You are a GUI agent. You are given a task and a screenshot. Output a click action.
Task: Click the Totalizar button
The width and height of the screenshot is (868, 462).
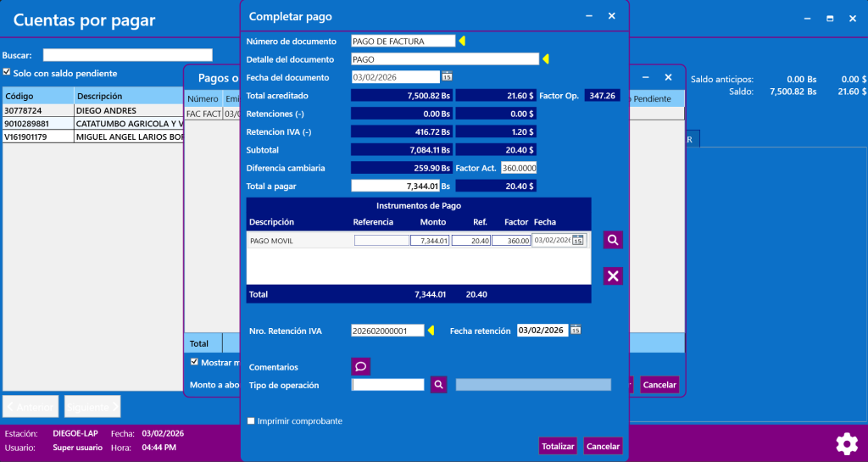point(557,446)
